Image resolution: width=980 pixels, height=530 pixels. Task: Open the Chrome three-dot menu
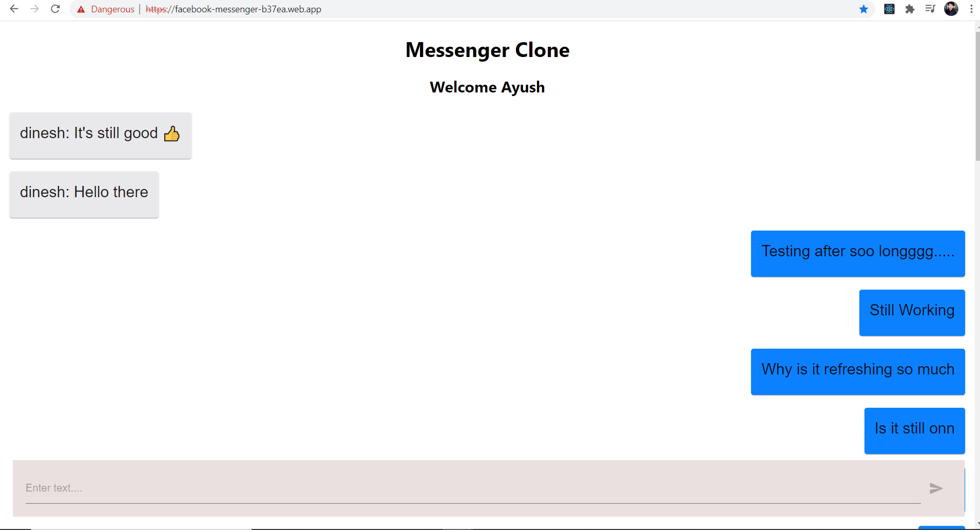[x=971, y=9]
